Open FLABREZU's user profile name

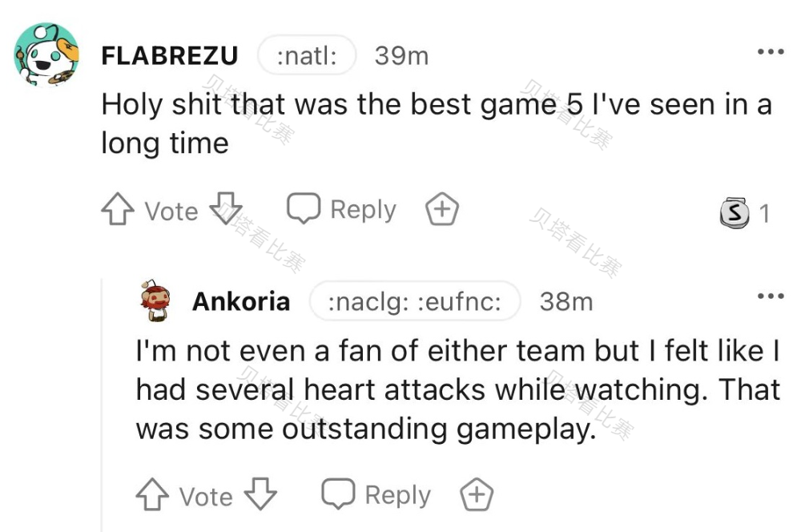coord(170,56)
